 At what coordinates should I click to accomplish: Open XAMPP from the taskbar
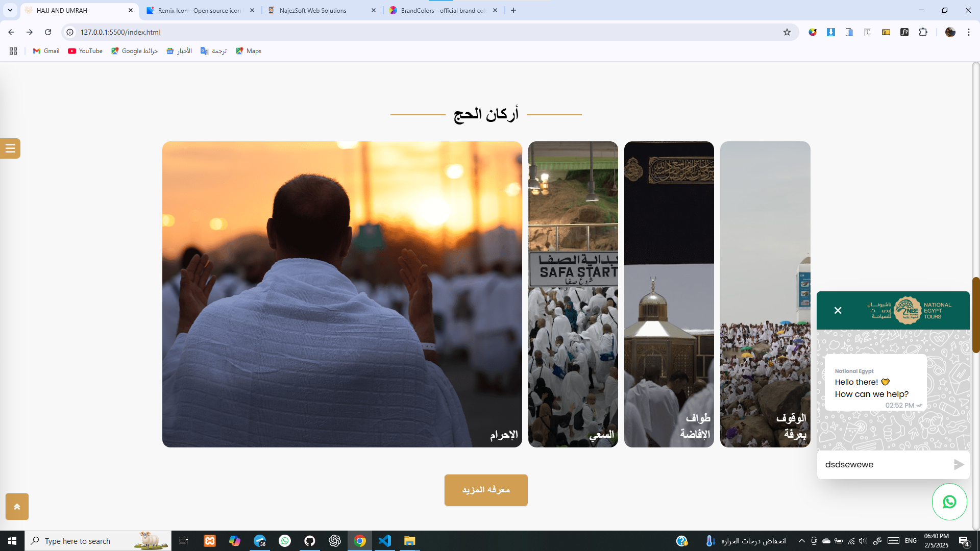tap(210, 541)
